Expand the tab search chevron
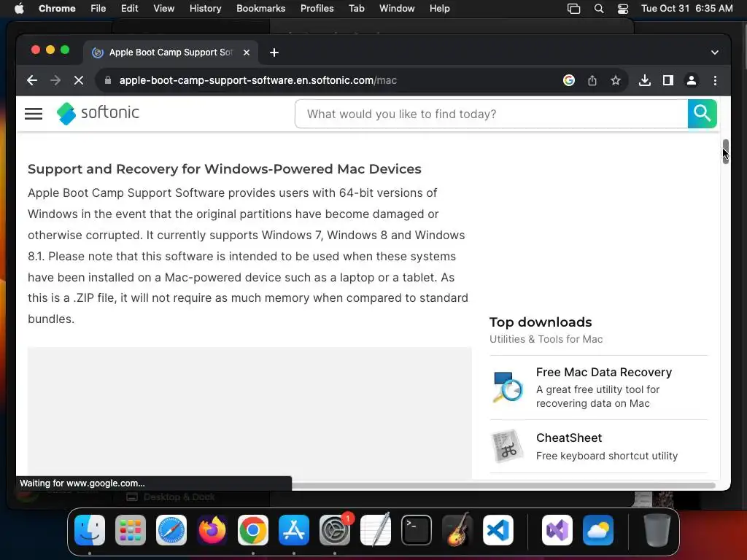This screenshot has width=747, height=560. click(715, 52)
